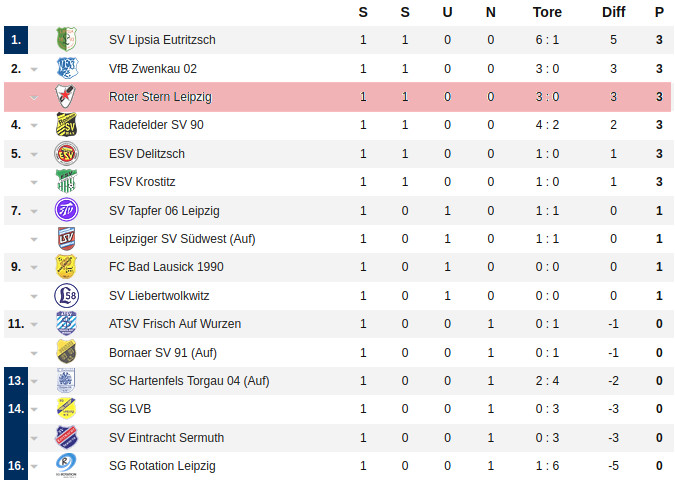Click the FSV Krostitz green crest
Viewport: 675px width, 484px height.
(66, 182)
